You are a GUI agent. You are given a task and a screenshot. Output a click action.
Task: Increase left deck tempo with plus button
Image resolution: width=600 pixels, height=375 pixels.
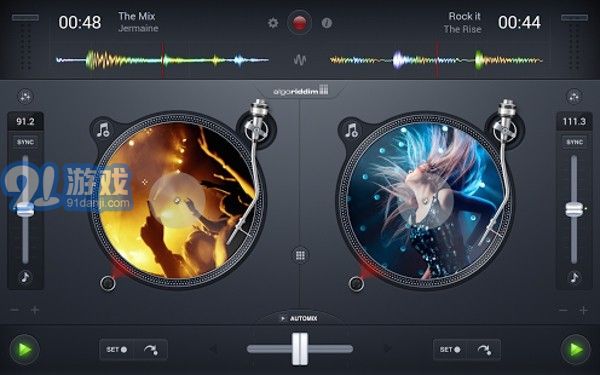(x=35, y=310)
